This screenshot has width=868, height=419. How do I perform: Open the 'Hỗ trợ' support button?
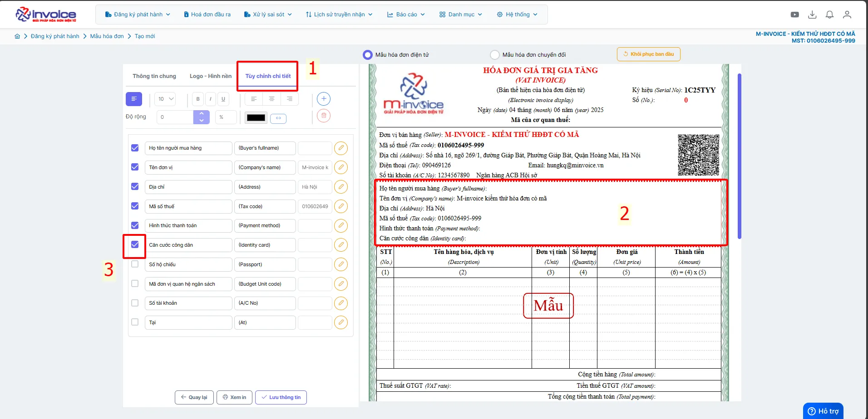824,411
